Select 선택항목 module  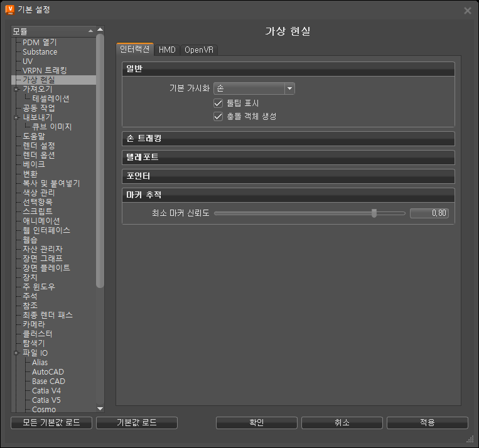(38, 202)
